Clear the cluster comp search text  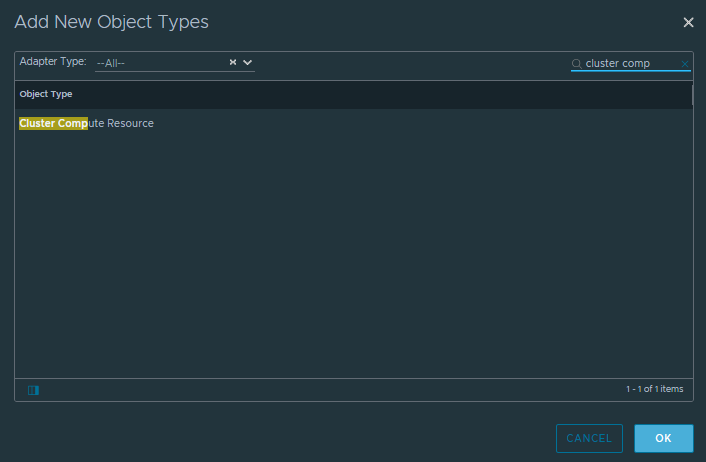(x=685, y=64)
